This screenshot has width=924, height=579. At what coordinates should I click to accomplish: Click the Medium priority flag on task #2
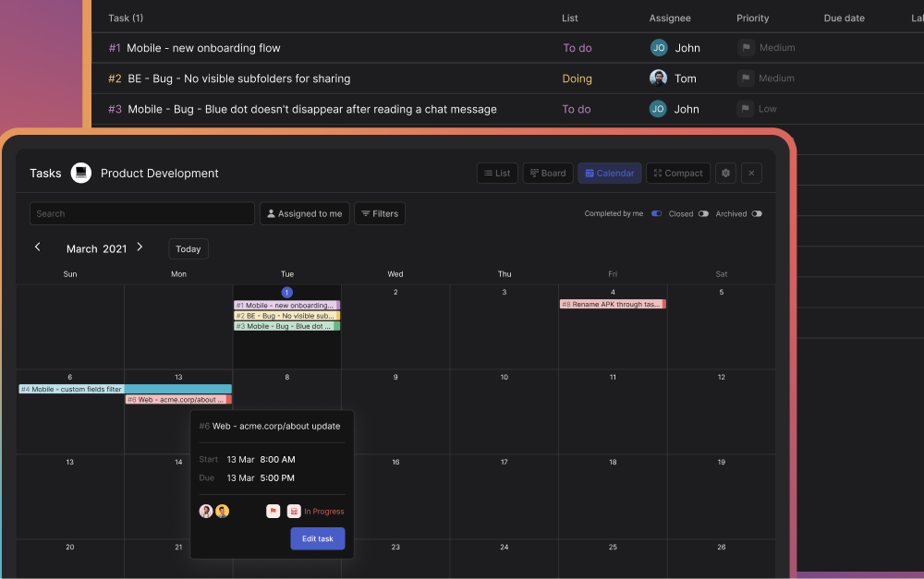[x=746, y=78]
